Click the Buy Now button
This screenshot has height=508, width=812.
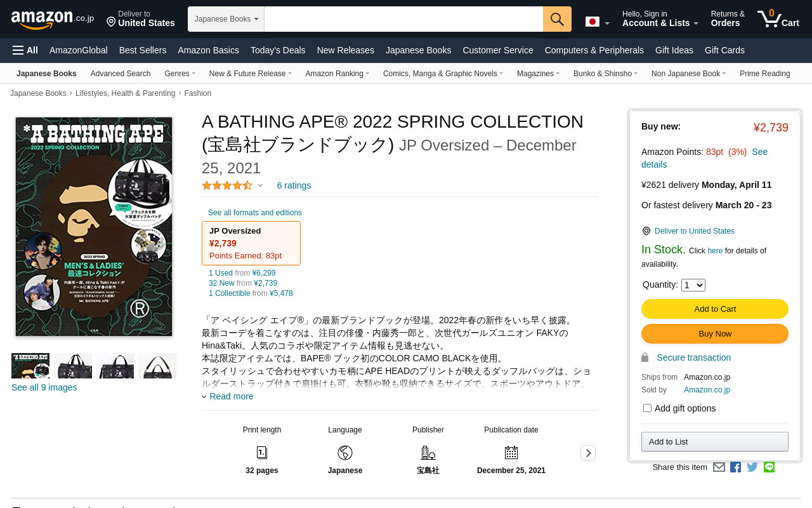(x=715, y=333)
